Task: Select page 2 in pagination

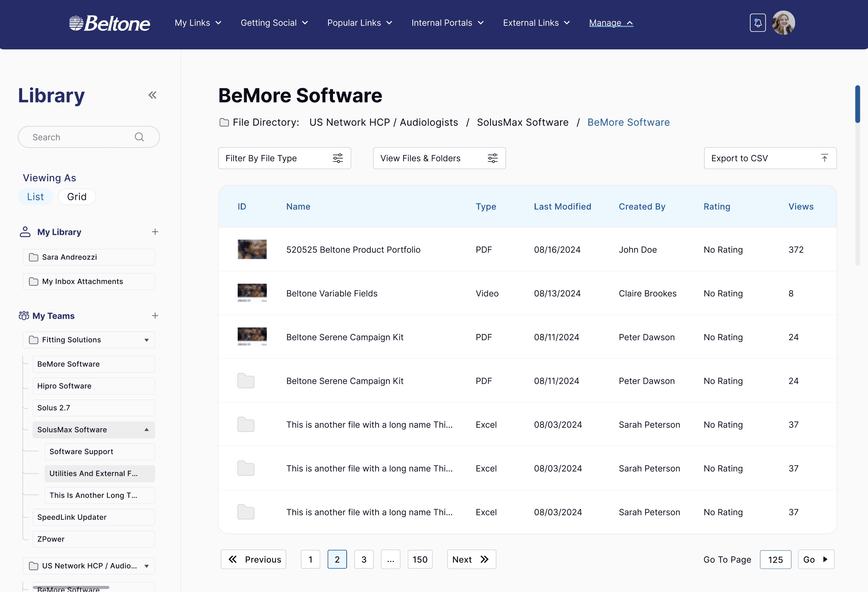Action: (337, 559)
